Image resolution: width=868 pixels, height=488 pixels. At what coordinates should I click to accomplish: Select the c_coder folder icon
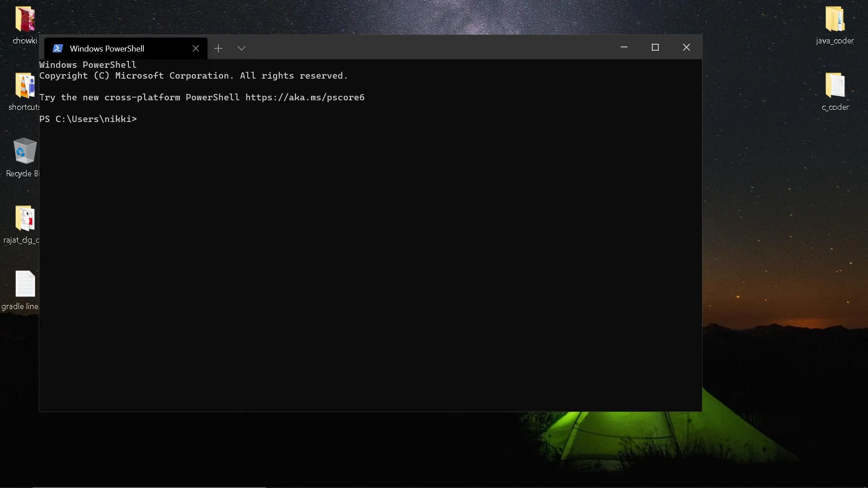click(x=835, y=86)
